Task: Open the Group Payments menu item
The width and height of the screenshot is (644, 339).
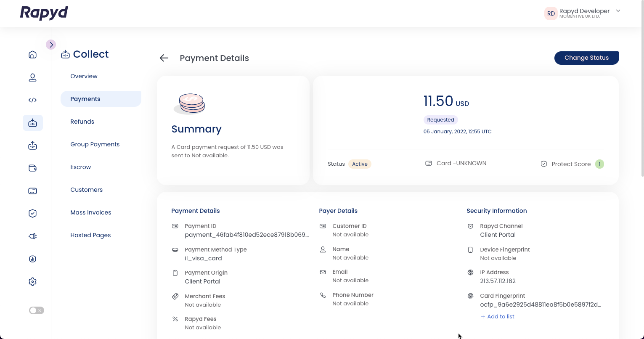Action: (95, 144)
